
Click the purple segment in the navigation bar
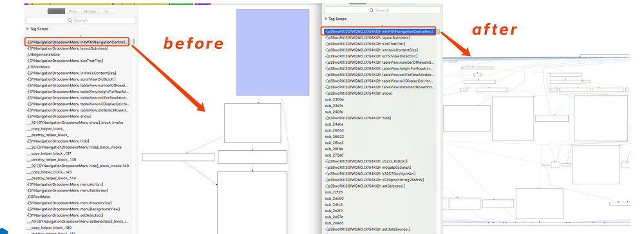[202, 4]
